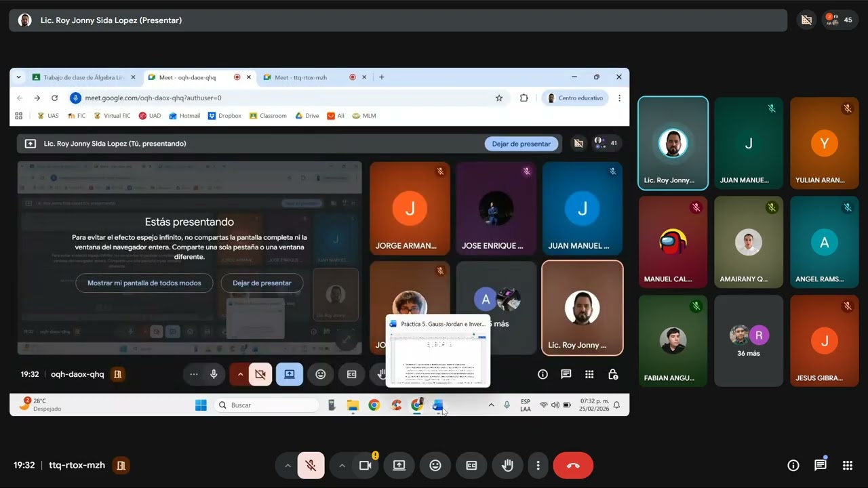Switch to 'Trabajo de clase de Álgebra' tab

pyautogui.click(x=84, y=77)
